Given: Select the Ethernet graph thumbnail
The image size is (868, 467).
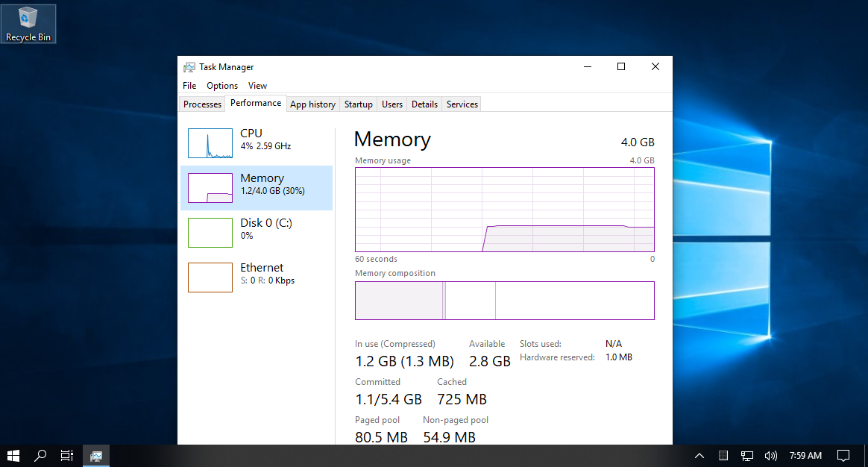Looking at the screenshot, I should coord(210,278).
